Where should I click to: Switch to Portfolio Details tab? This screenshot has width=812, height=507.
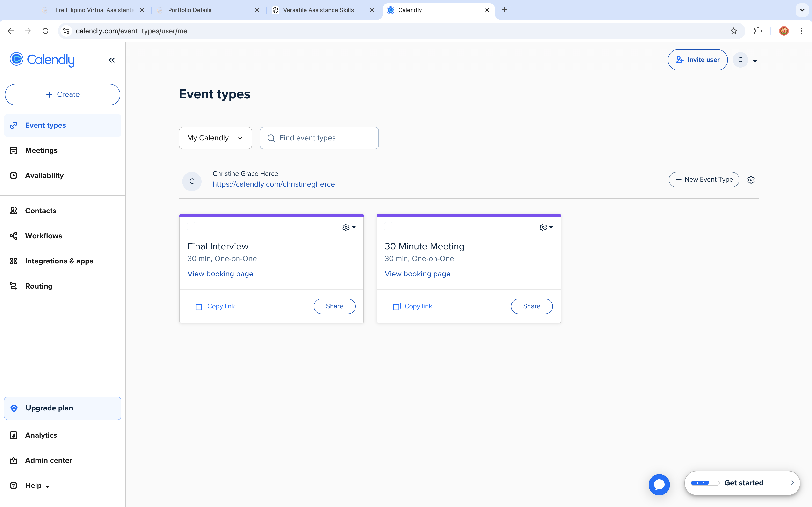click(x=189, y=10)
